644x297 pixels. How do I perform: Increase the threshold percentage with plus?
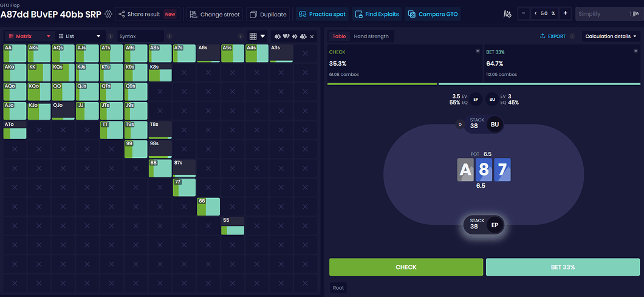(x=565, y=13)
